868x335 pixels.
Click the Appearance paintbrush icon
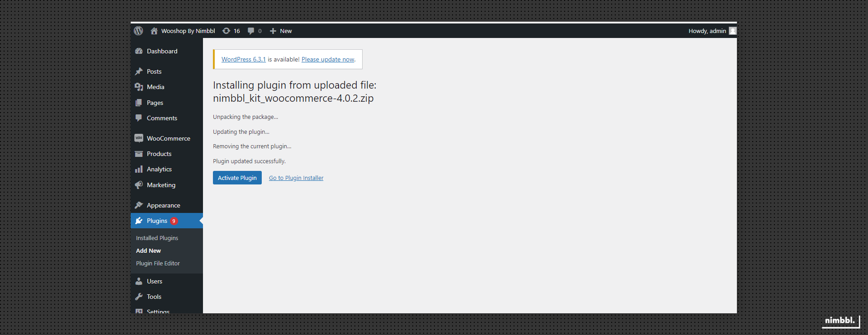[139, 205]
